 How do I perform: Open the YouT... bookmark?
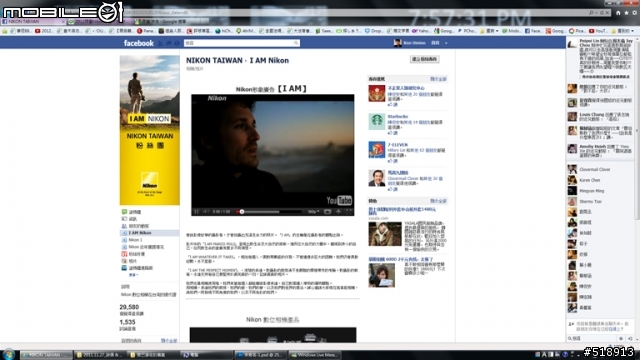coord(598,31)
